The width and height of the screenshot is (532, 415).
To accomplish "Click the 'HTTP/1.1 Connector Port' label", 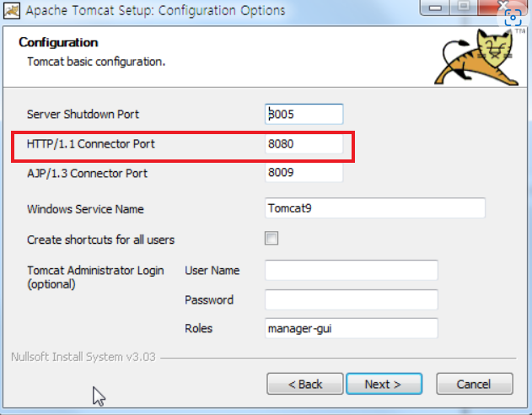I will (90, 144).
